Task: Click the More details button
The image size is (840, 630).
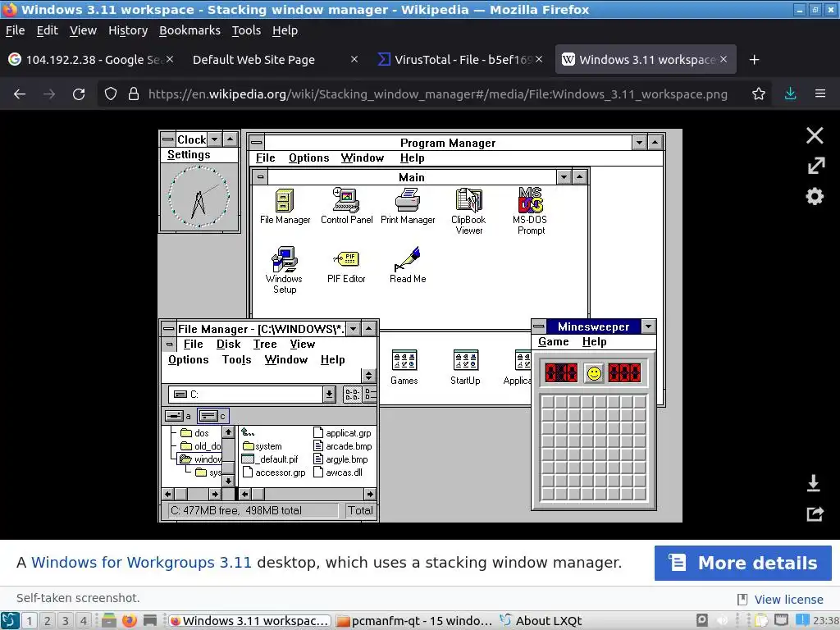Action: coord(742,563)
